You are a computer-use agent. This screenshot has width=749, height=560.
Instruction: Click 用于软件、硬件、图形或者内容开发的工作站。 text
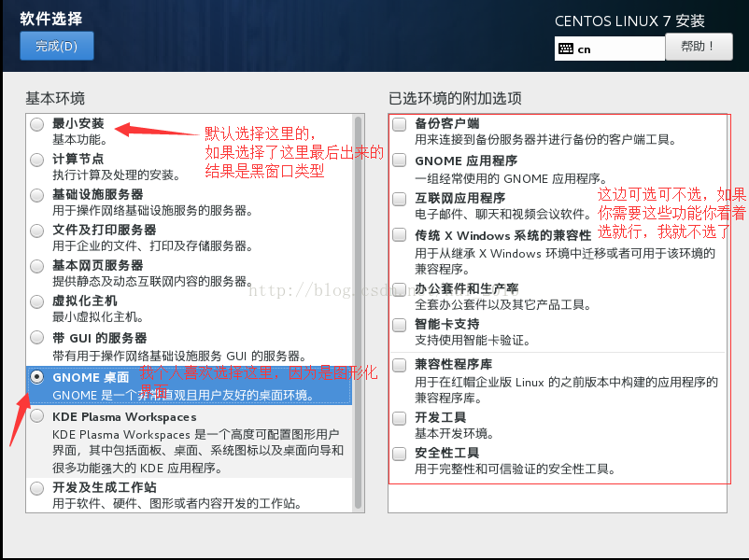point(177,504)
